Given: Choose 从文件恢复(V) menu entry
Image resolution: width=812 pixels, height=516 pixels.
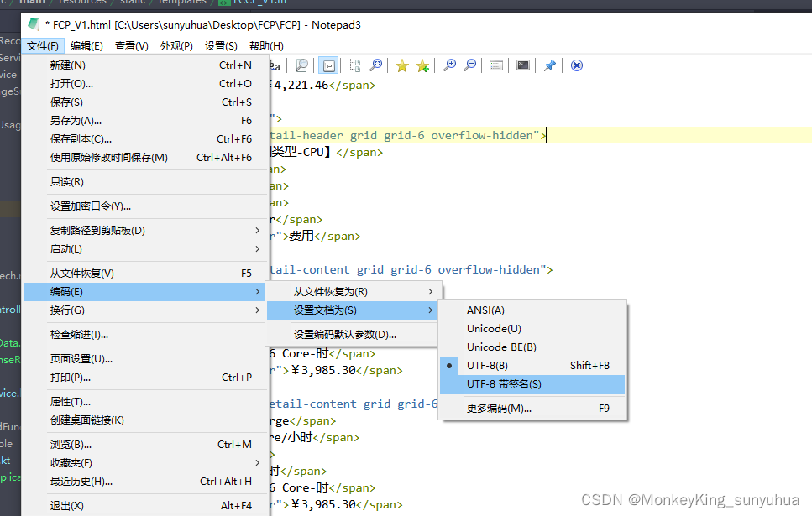Looking at the screenshot, I should 144,274.
